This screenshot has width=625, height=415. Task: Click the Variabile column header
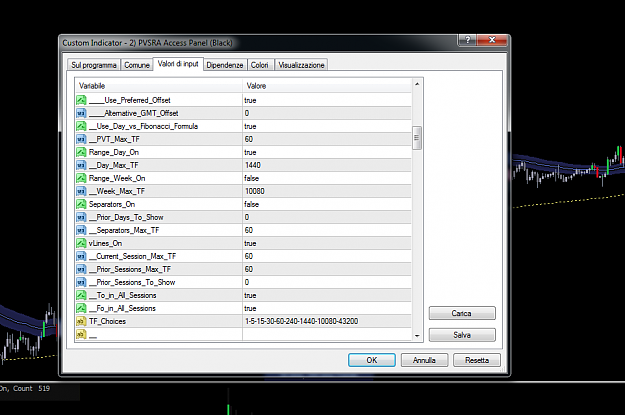coord(159,86)
